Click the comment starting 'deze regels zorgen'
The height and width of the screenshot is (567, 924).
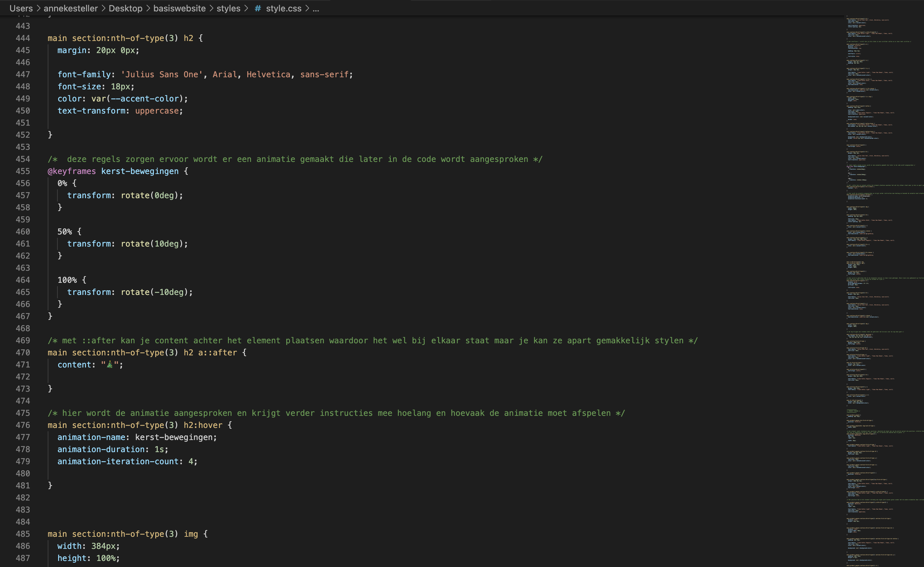pyautogui.click(x=295, y=159)
